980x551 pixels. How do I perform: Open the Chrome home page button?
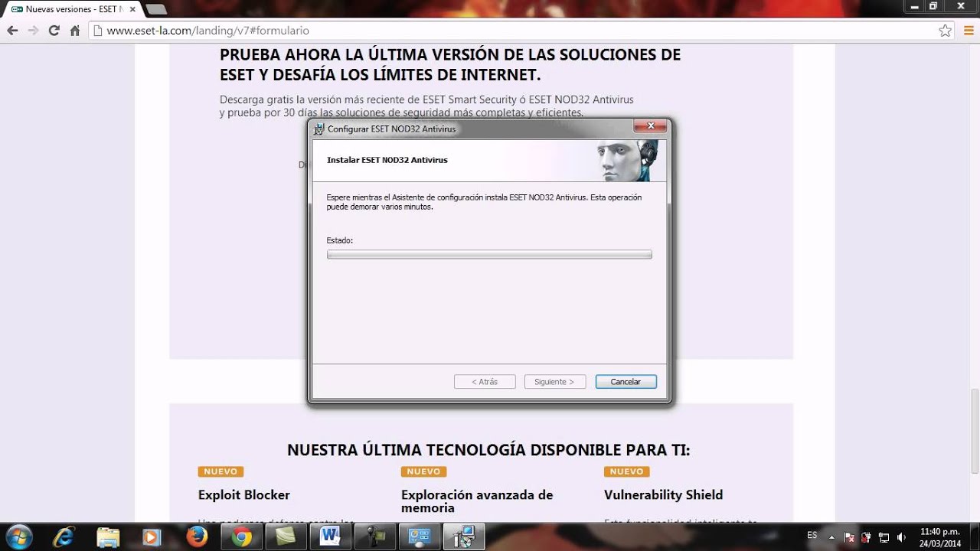[75, 31]
